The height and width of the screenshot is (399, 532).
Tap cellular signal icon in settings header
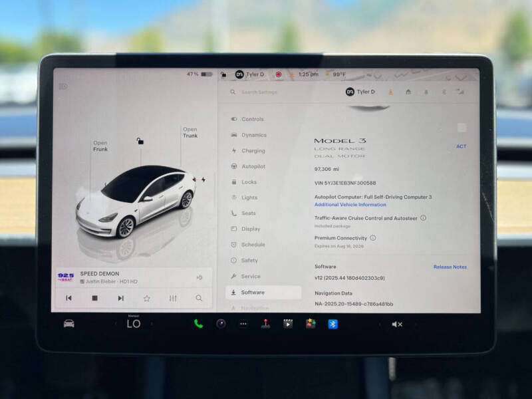(460, 92)
